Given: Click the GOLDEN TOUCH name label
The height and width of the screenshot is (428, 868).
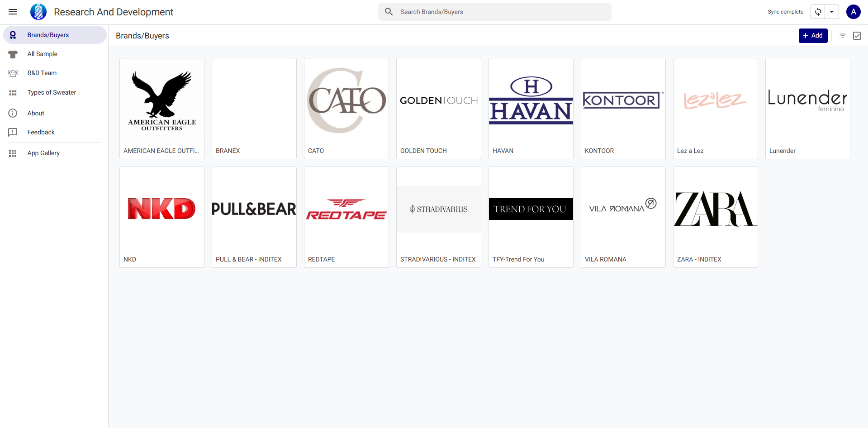Looking at the screenshot, I should click(423, 151).
